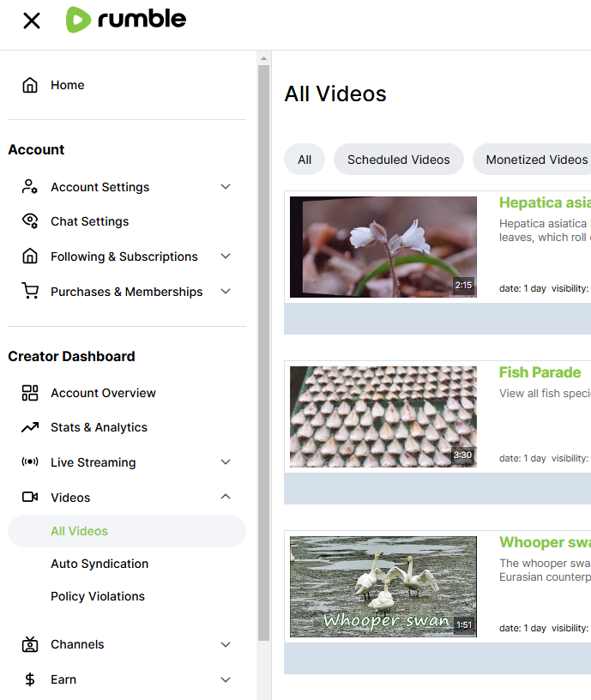This screenshot has height=700, width=591.
Task: Expand the Live Streaming chevron
Action: coord(226,462)
